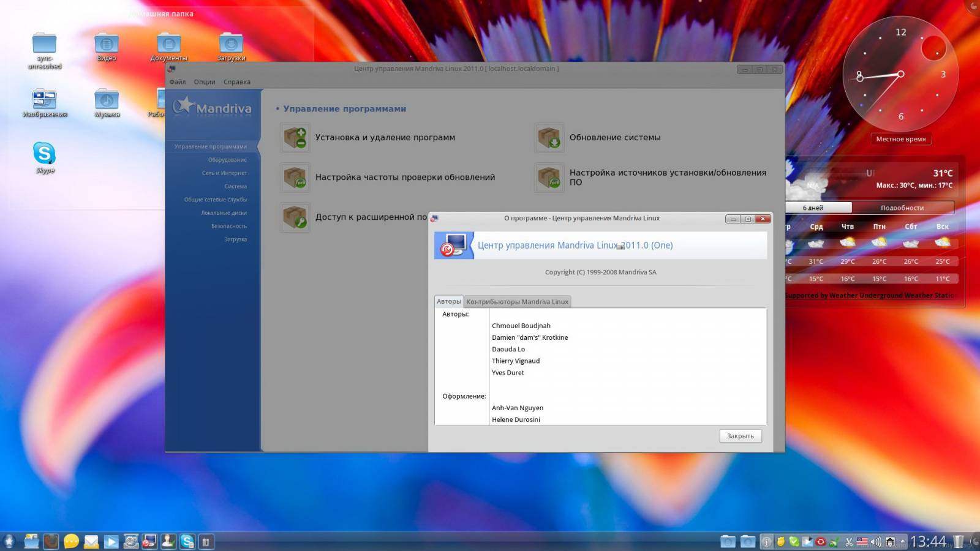Select Сеть и Интернет sidebar category

(224, 173)
